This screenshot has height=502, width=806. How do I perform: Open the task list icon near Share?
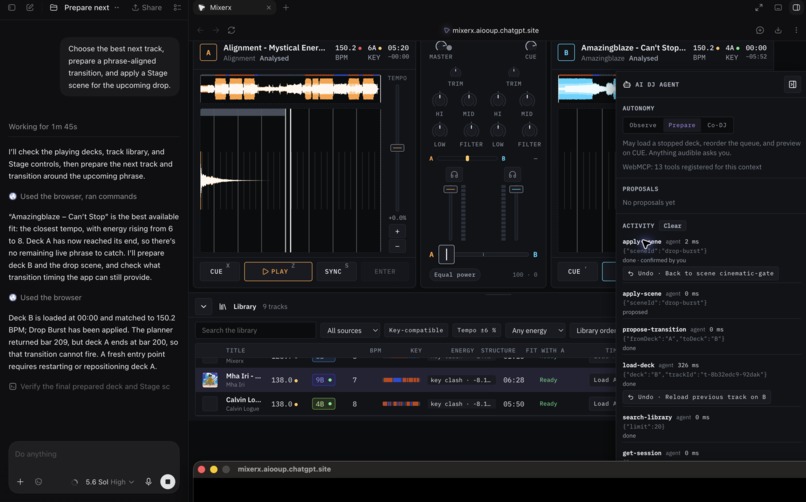coord(177,8)
